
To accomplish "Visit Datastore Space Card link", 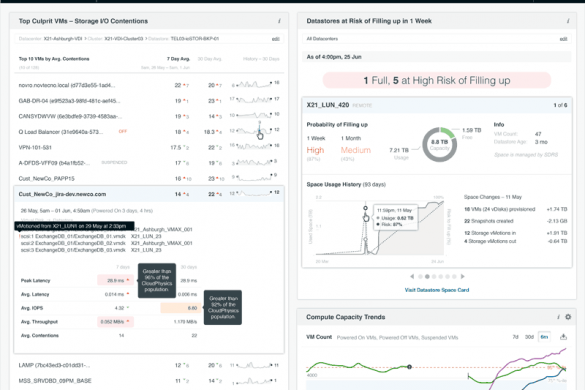I will coord(437,290).
